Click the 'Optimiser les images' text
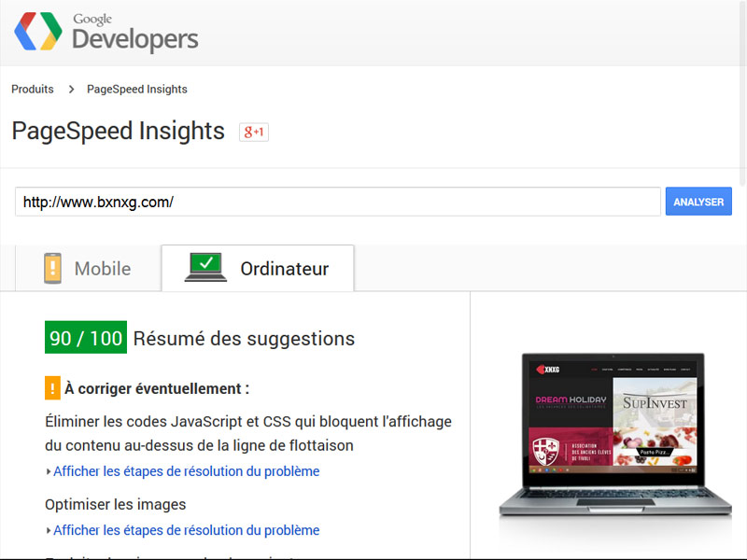The width and height of the screenshot is (747, 560). click(115, 504)
